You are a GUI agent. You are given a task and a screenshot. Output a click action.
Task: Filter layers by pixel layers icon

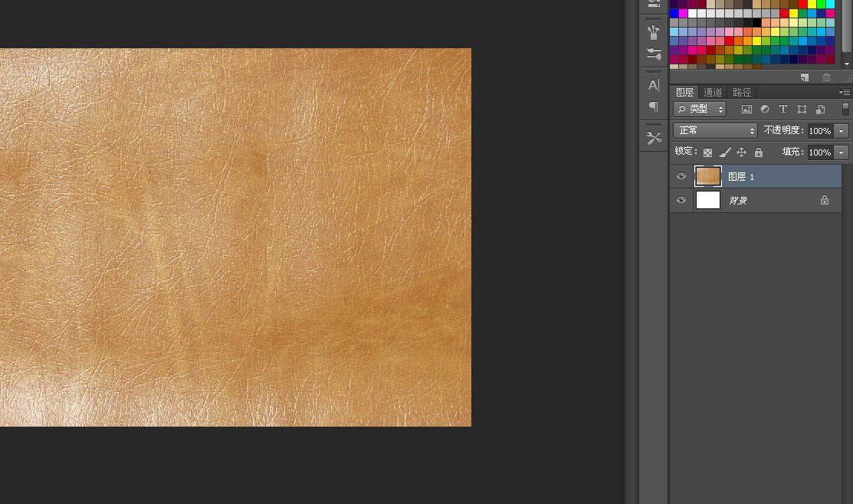(x=746, y=110)
